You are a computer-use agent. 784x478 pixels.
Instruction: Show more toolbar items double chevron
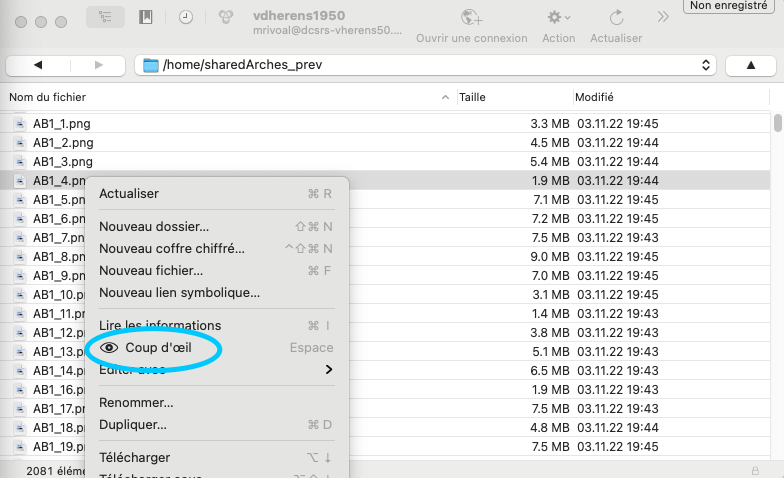tap(662, 17)
